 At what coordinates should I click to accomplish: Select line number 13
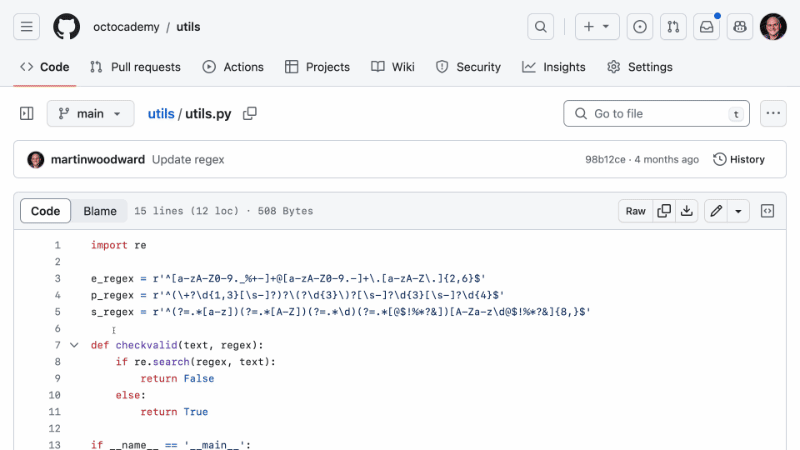[x=55, y=445]
